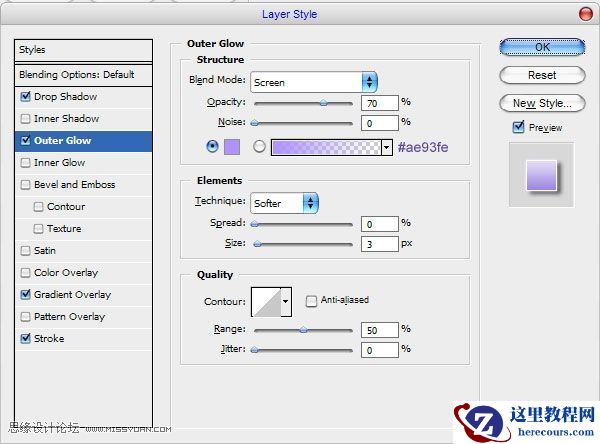
Task: Enable the Inner Shadow checkbox
Action: 25,119
